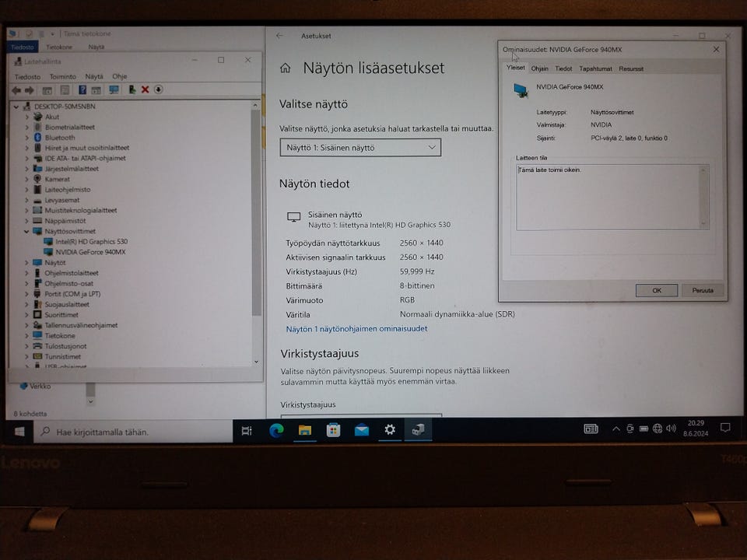Expand the Akut category

point(26,117)
